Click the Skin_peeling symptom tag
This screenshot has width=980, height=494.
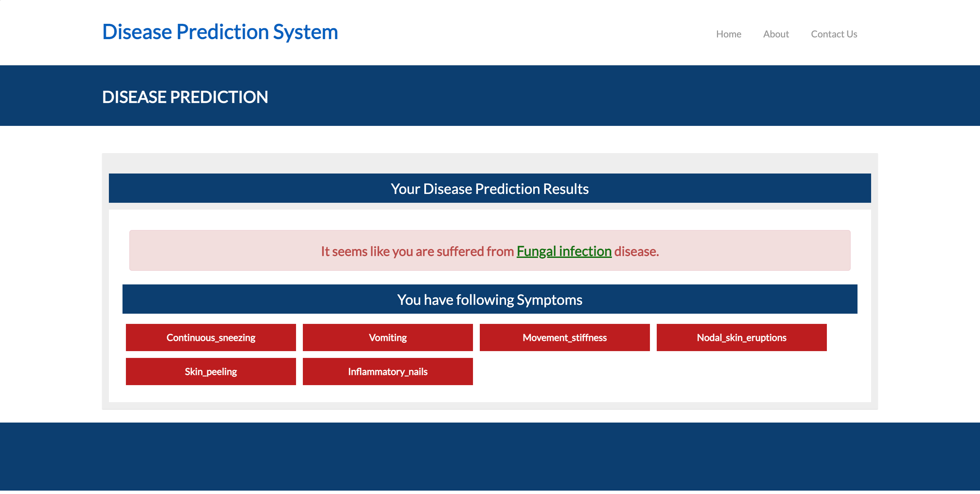[x=210, y=370]
